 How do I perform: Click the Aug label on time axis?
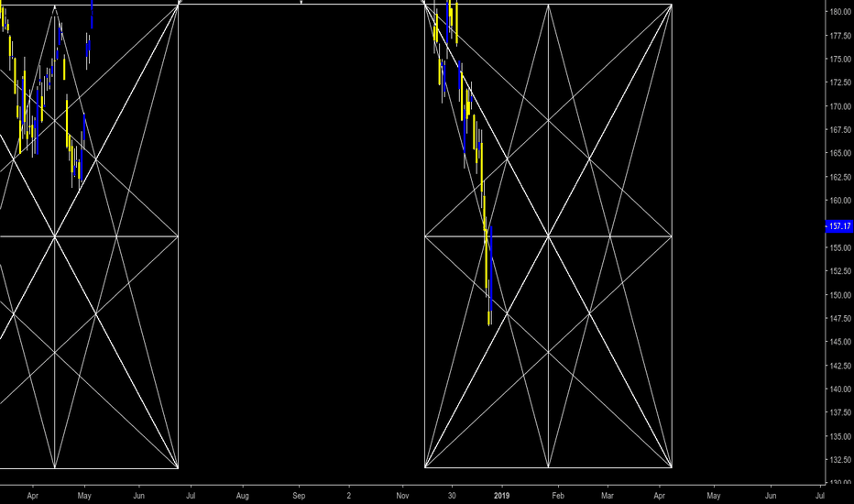coord(243,496)
